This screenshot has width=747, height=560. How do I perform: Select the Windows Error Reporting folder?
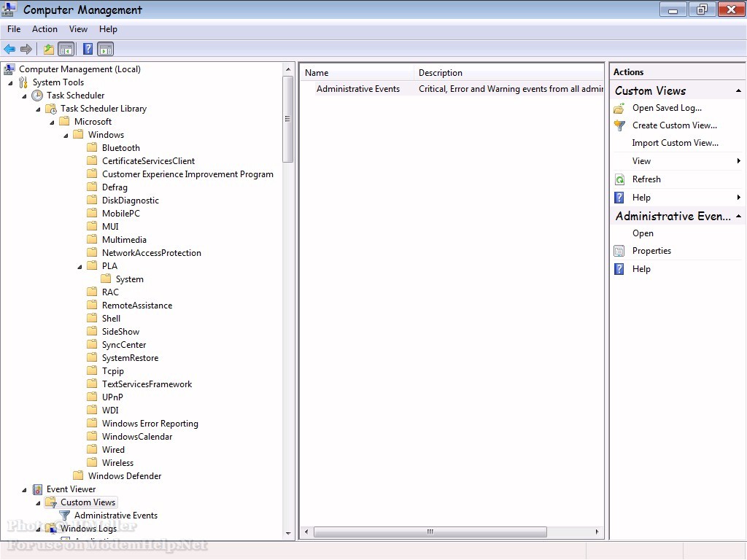[x=150, y=424]
